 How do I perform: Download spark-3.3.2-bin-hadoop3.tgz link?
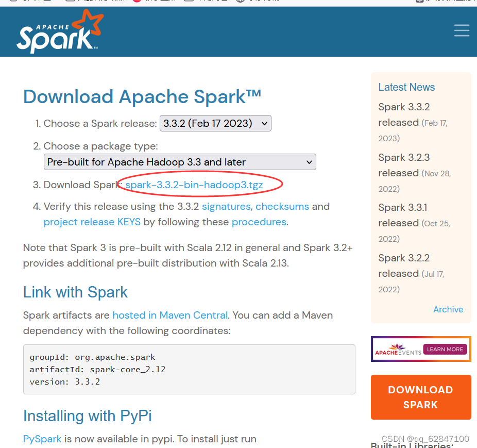tap(194, 185)
